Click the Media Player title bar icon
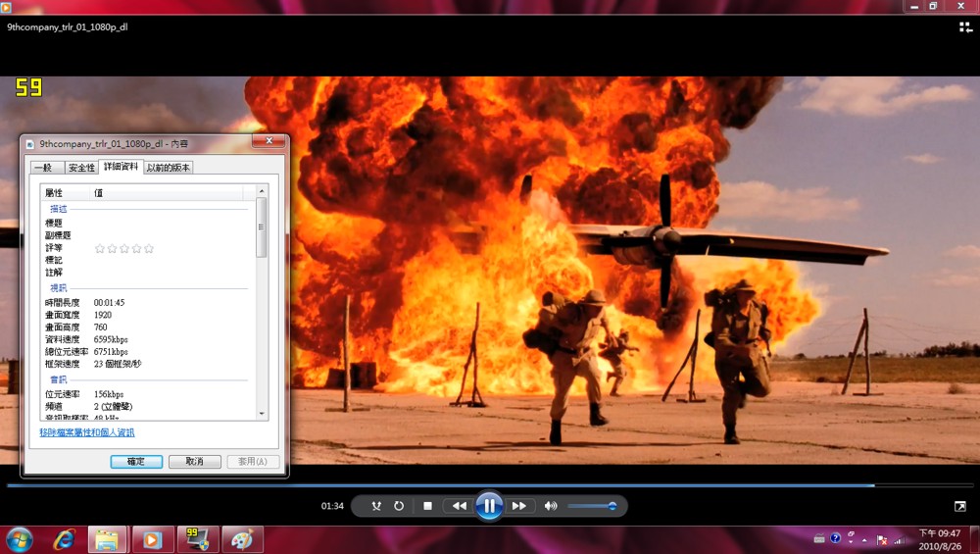 pyautogui.click(x=4, y=8)
